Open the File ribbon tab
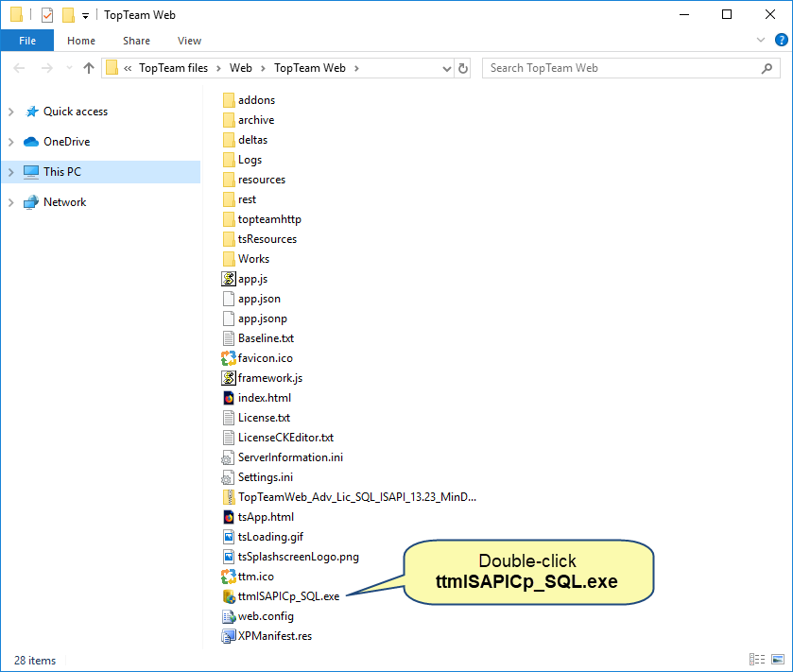 click(27, 41)
